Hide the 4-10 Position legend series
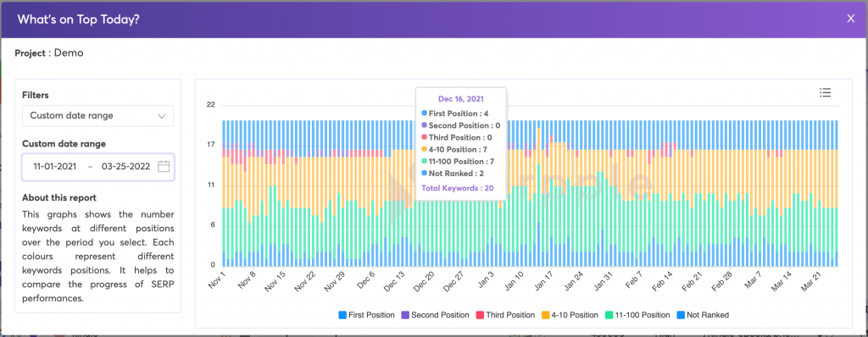868x337 pixels. (570, 315)
